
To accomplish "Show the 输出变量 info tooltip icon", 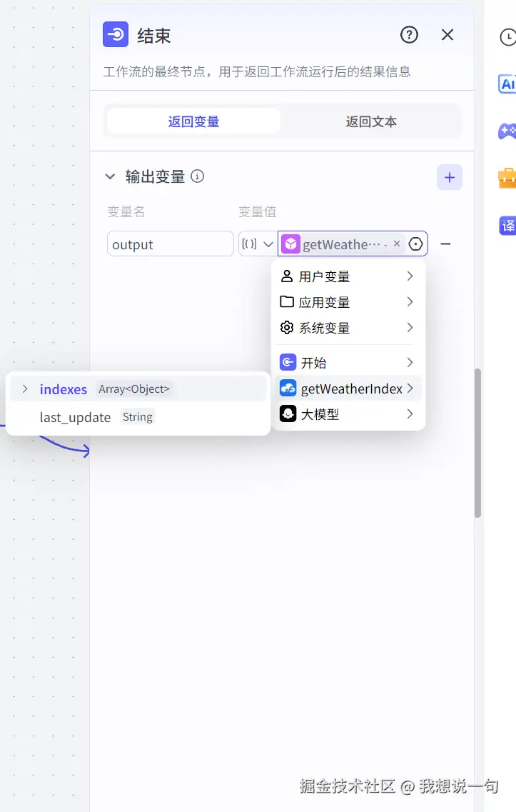I will coord(197,176).
